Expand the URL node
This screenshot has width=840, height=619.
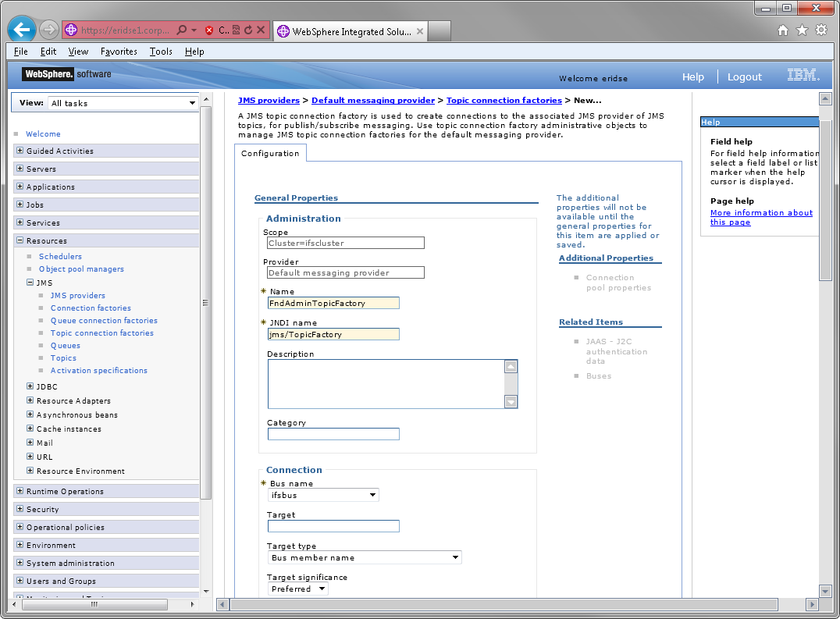coord(30,456)
